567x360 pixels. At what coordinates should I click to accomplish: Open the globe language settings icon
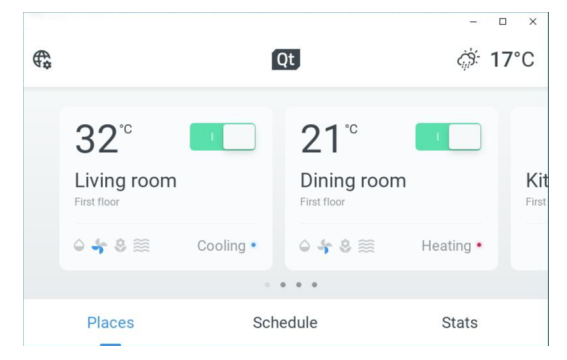tap(42, 60)
